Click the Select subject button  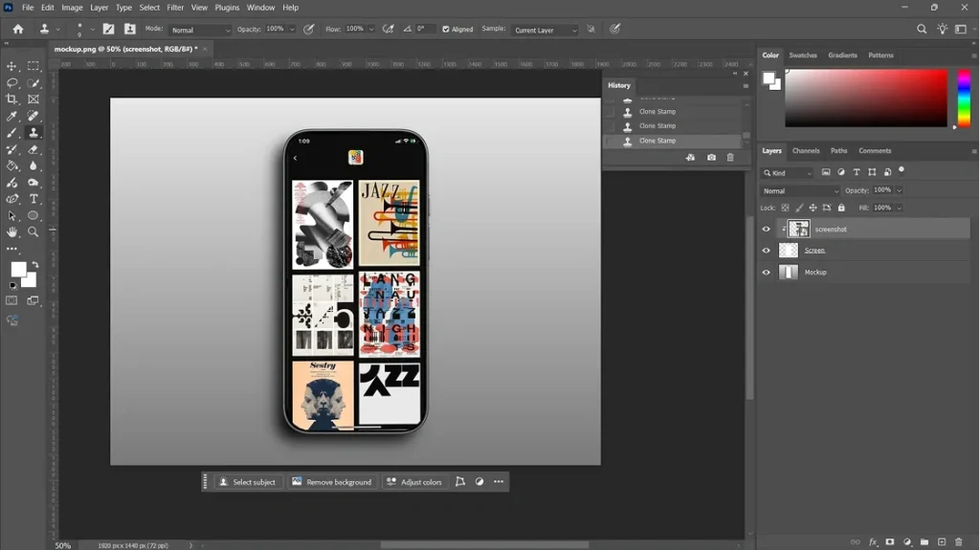pos(248,482)
